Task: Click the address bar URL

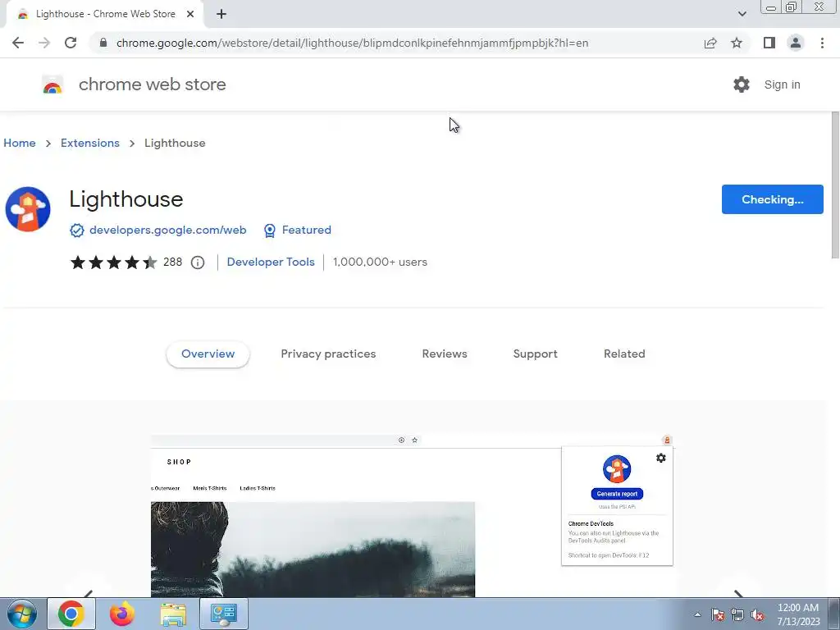Action: coord(352,43)
